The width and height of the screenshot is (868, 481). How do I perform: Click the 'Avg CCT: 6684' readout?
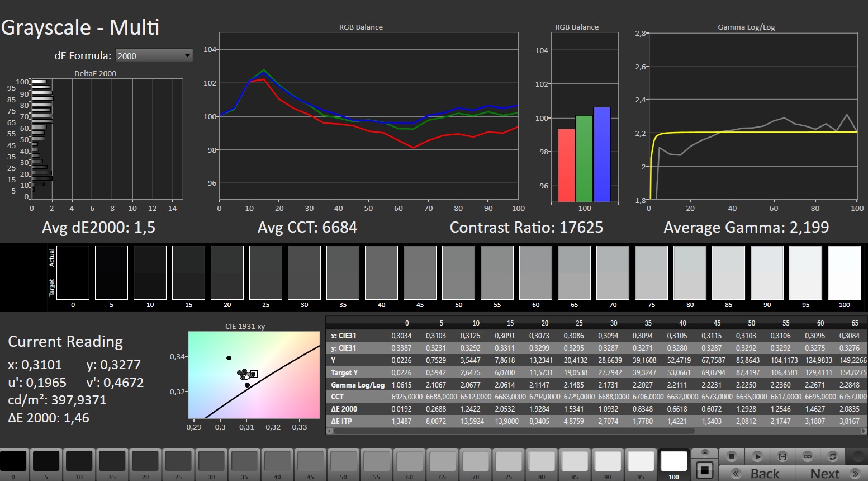307,228
